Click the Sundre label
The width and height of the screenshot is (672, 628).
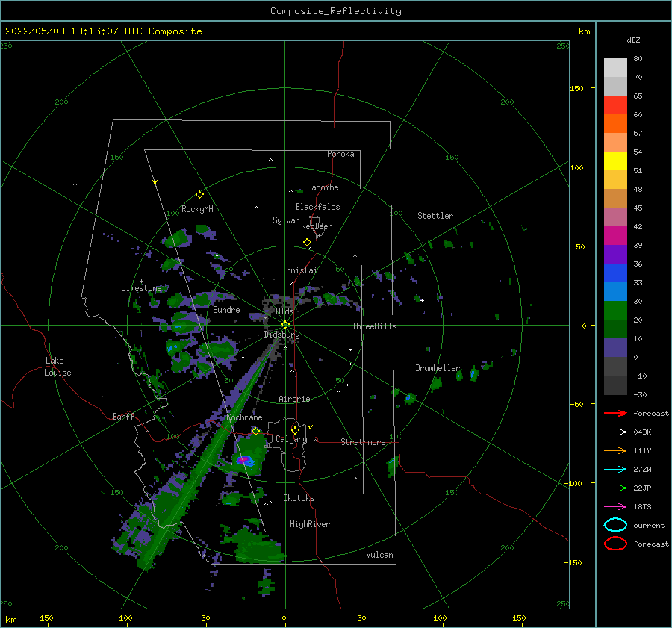coord(226,309)
